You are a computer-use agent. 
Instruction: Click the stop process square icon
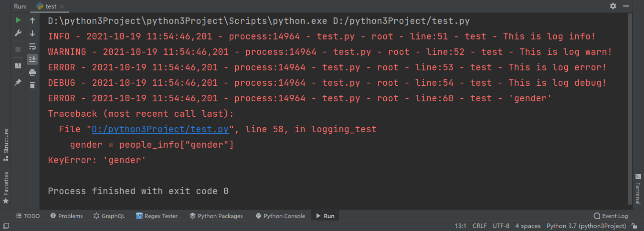(18, 49)
